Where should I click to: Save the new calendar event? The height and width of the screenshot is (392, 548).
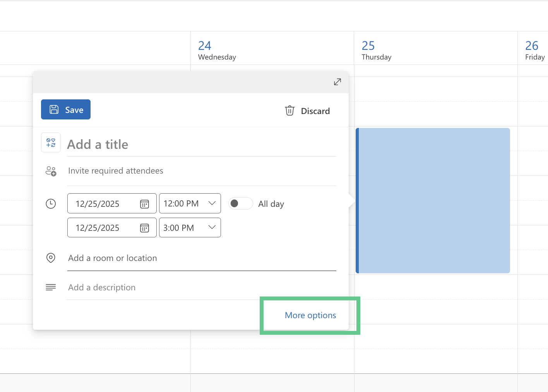(66, 110)
